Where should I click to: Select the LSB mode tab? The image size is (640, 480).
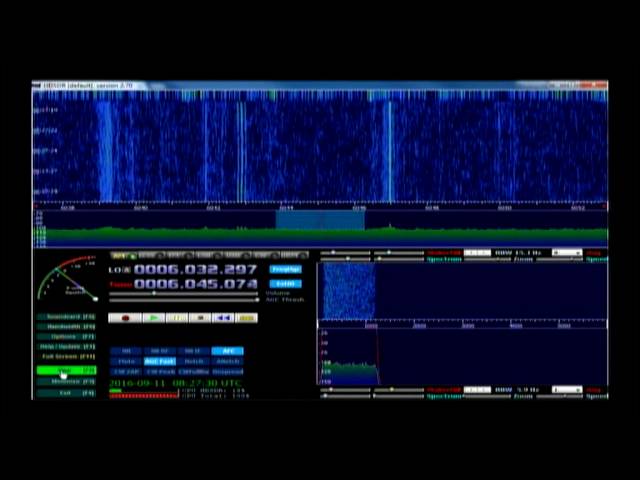(x=209, y=256)
